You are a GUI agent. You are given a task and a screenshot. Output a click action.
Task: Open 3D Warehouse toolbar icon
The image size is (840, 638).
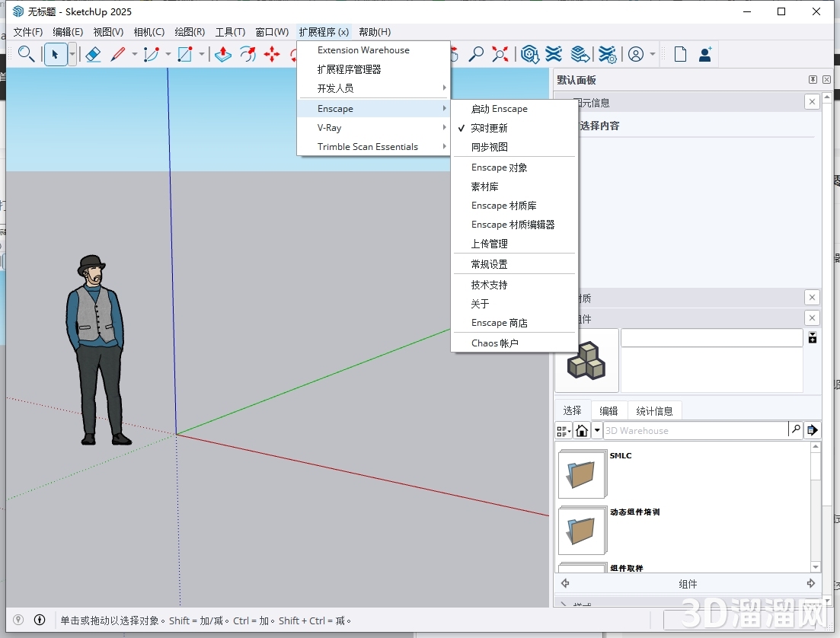click(x=530, y=54)
